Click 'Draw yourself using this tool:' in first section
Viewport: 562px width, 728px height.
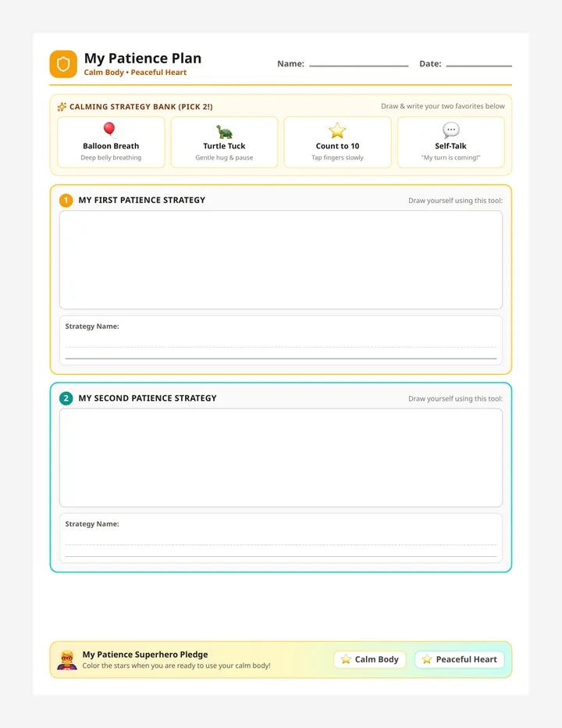point(455,201)
